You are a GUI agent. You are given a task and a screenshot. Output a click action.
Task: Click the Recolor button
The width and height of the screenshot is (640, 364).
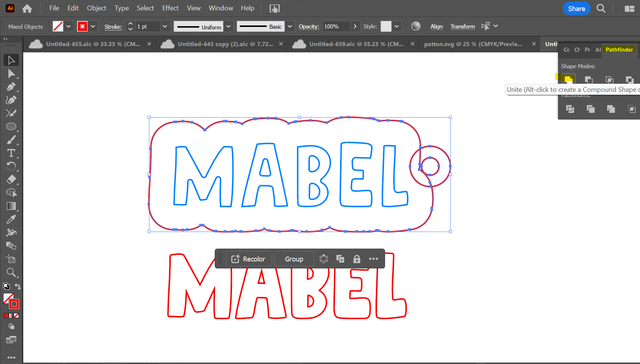coord(249,259)
